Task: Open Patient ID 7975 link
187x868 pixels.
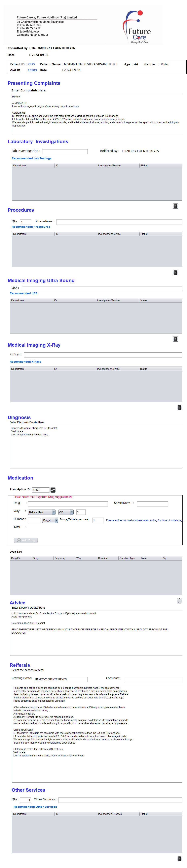Action: (x=31, y=64)
